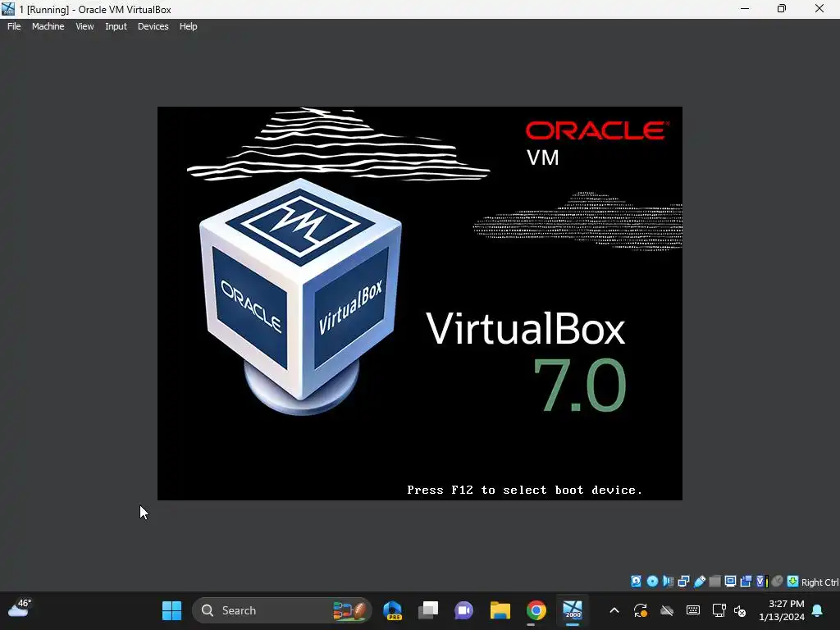The height and width of the screenshot is (630, 840).
Task: Click the audio status indicator icon
Action: pos(668,582)
